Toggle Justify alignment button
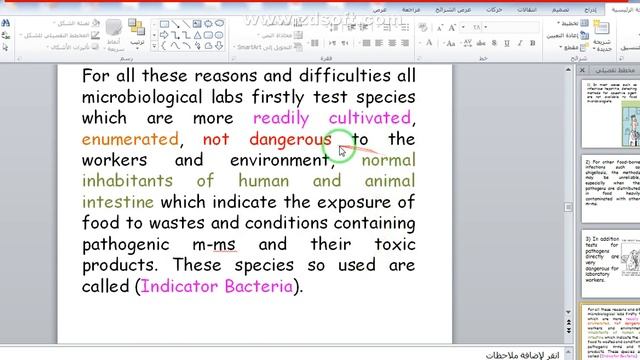The height and width of the screenshot is (360, 640). pos(367,43)
